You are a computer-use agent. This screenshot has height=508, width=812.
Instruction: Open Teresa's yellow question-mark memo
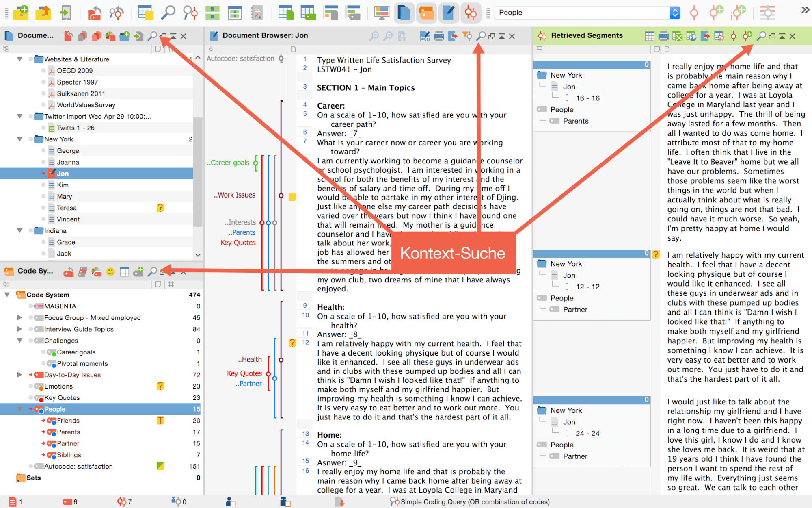pyautogui.click(x=160, y=208)
